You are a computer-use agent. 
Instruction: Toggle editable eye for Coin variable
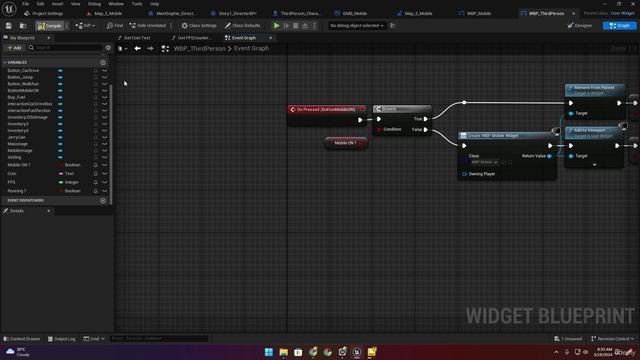[96, 173]
